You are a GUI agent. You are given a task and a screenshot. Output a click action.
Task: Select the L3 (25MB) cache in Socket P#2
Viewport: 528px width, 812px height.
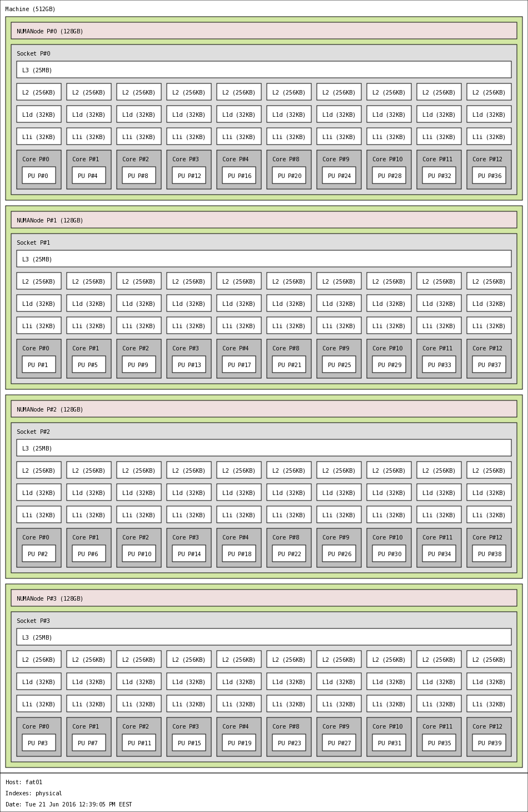click(263, 448)
